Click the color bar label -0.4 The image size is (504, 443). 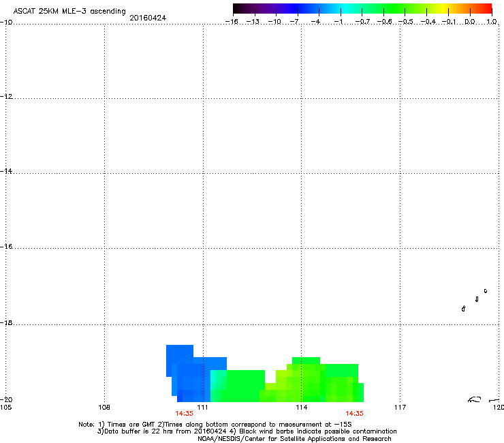point(428,22)
